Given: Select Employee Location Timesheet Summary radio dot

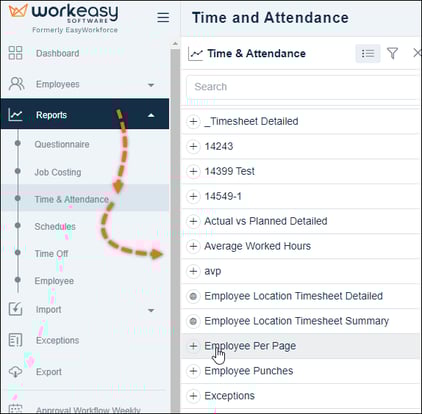Looking at the screenshot, I should [193, 321].
